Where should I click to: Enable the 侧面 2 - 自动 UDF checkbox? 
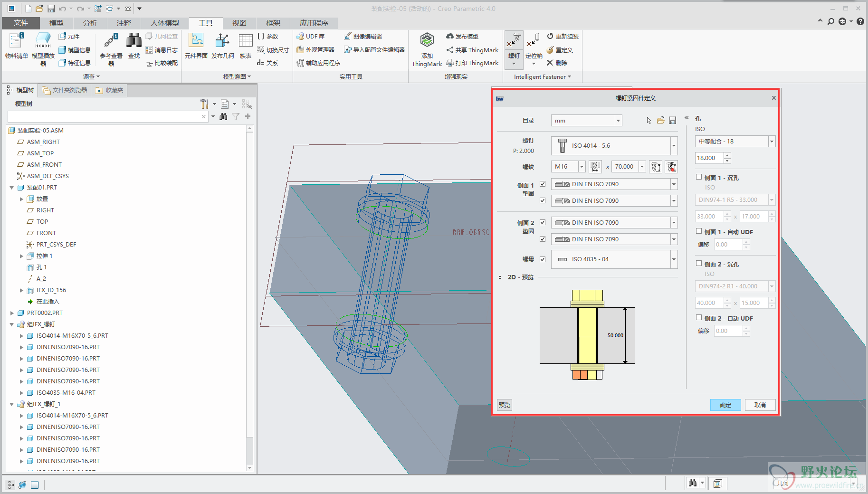[x=699, y=317]
